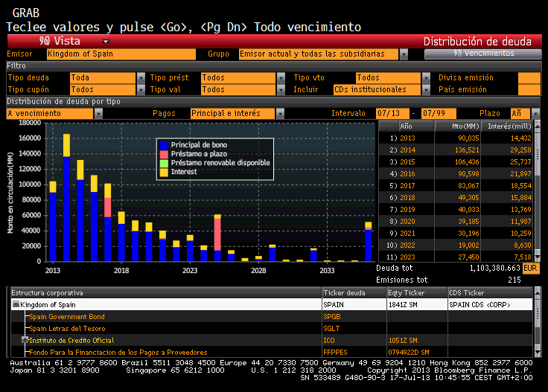Select row 1) 2013 in maturity table
Viewport: 548px width, 392px height.
(456, 138)
